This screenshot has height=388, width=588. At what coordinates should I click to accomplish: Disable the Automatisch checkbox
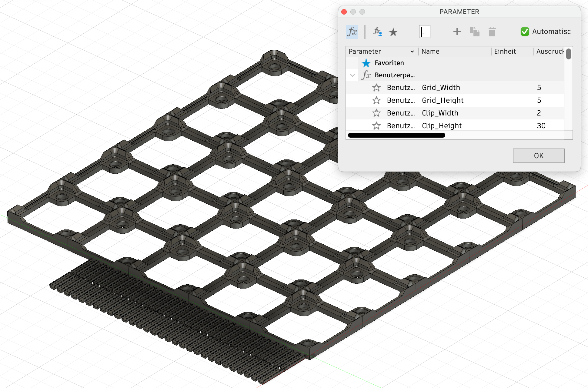pos(525,31)
